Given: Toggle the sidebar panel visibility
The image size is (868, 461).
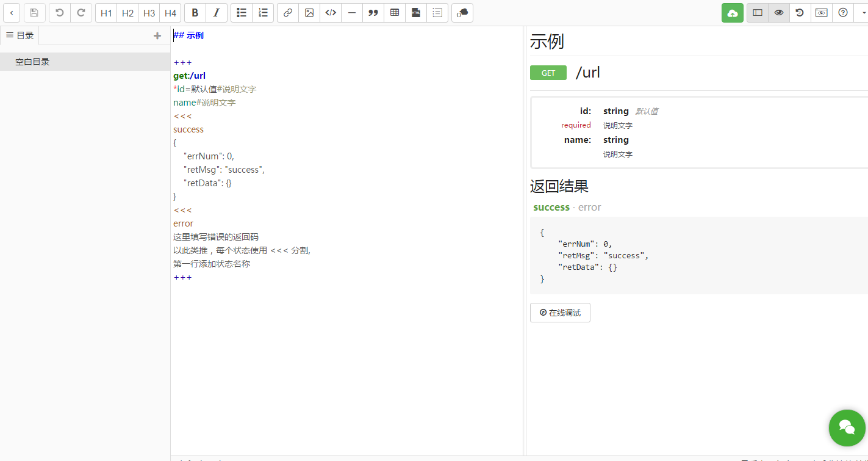Looking at the screenshot, I should pyautogui.click(x=758, y=13).
